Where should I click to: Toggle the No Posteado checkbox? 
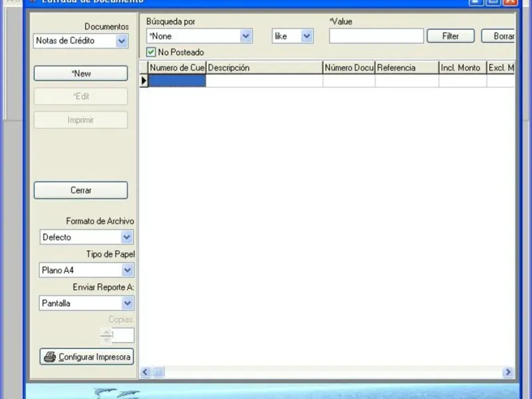click(x=151, y=53)
